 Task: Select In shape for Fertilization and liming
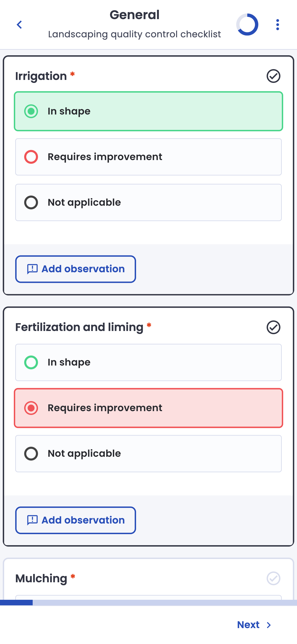coord(148,363)
